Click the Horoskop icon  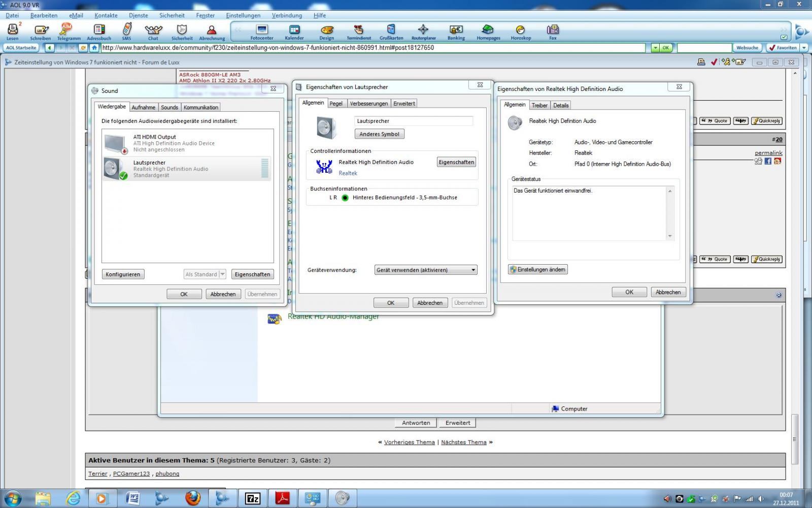521,31
